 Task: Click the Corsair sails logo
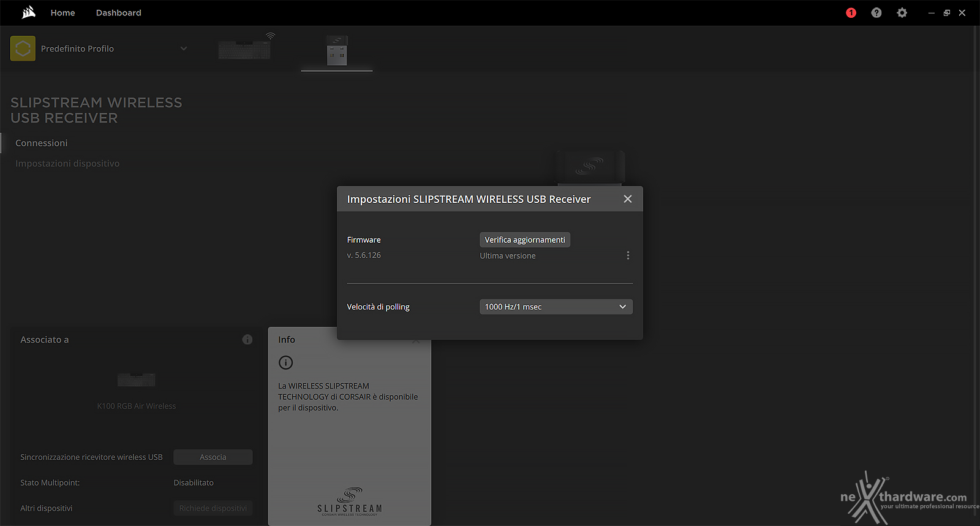[x=29, y=12]
